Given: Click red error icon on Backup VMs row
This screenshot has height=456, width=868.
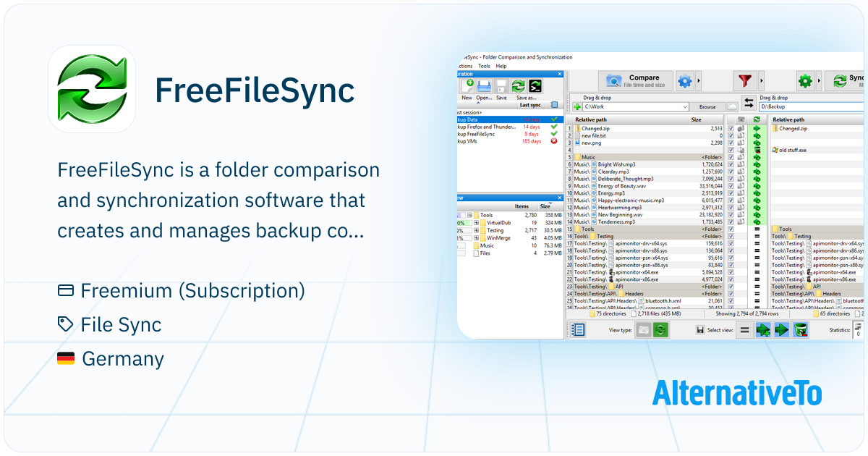Looking at the screenshot, I should (554, 141).
